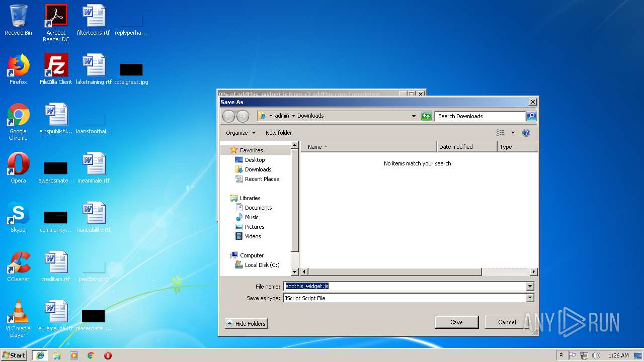Select euramerica.rtf desktop file

[56, 316]
